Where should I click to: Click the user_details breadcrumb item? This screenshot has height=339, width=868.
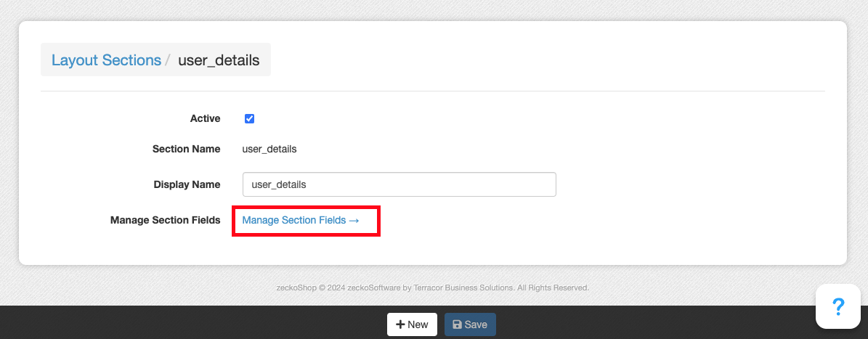click(x=219, y=60)
